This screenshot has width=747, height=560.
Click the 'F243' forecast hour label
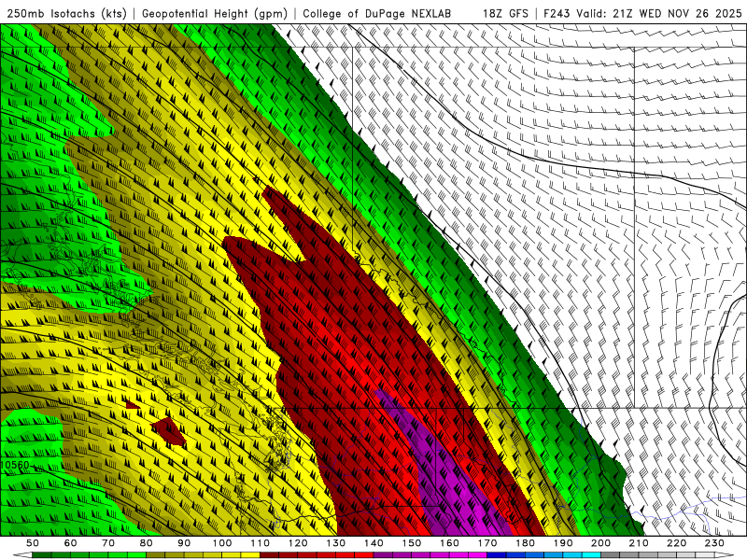click(557, 14)
